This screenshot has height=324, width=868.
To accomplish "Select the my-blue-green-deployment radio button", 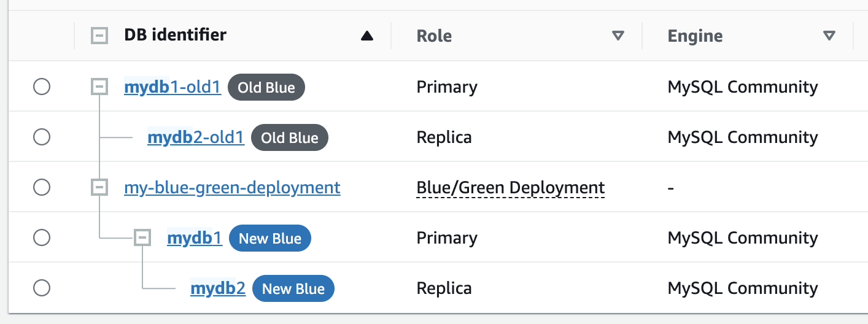I will coord(42,187).
